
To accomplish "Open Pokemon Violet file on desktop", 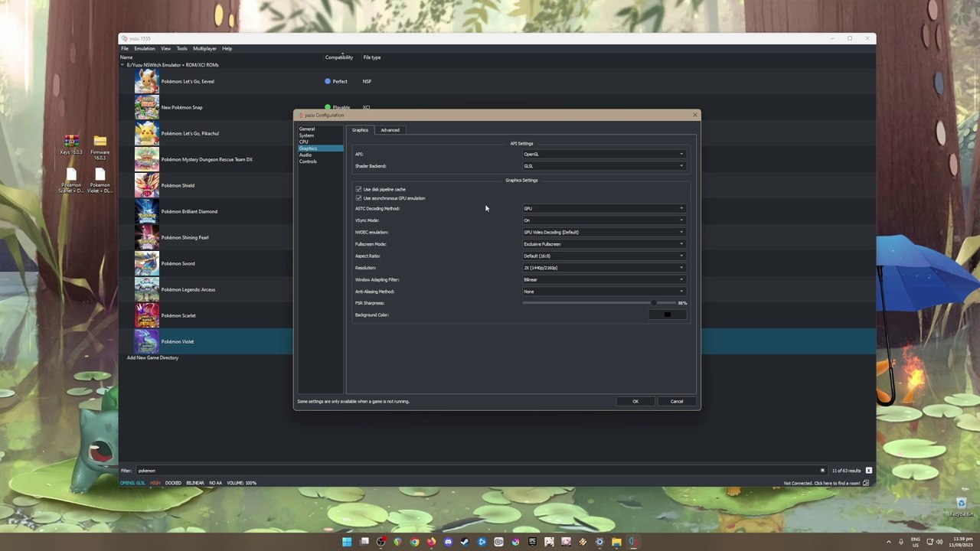I will 100,181.
